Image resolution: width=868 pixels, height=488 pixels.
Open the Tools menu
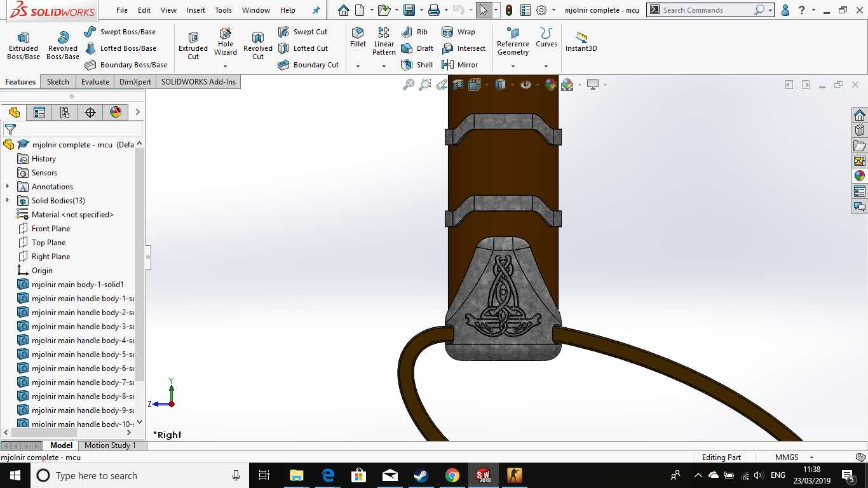tap(223, 10)
